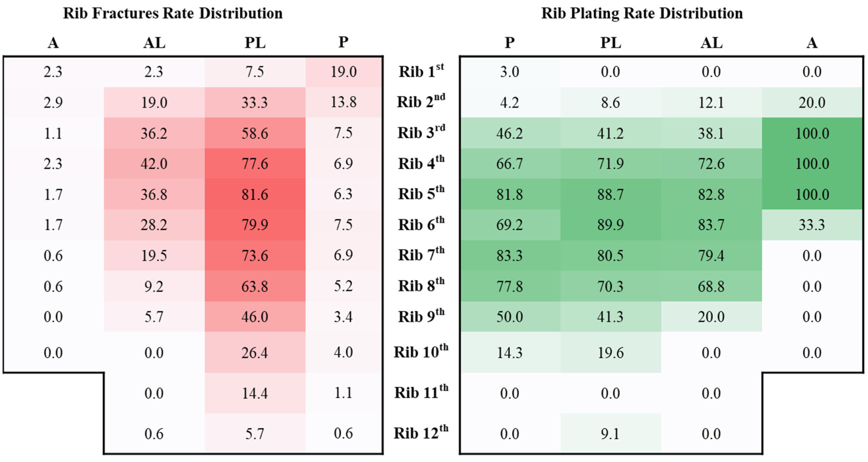Click the Rib Fractures Rate Distribution title
This screenshot has width=868, height=462.
(173, 14)
